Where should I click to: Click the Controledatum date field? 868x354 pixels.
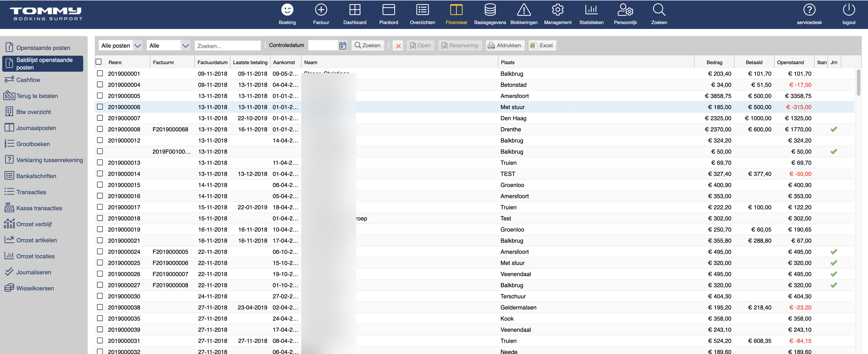[323, 45]
